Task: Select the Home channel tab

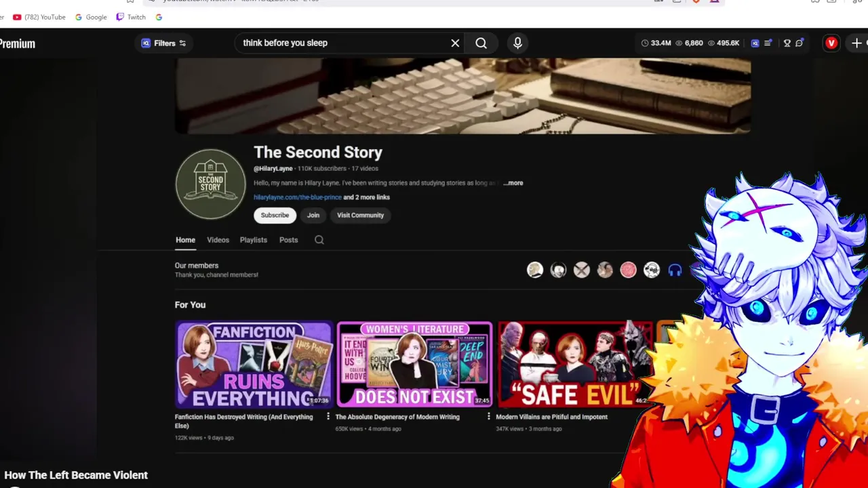Action: point(185,240)
